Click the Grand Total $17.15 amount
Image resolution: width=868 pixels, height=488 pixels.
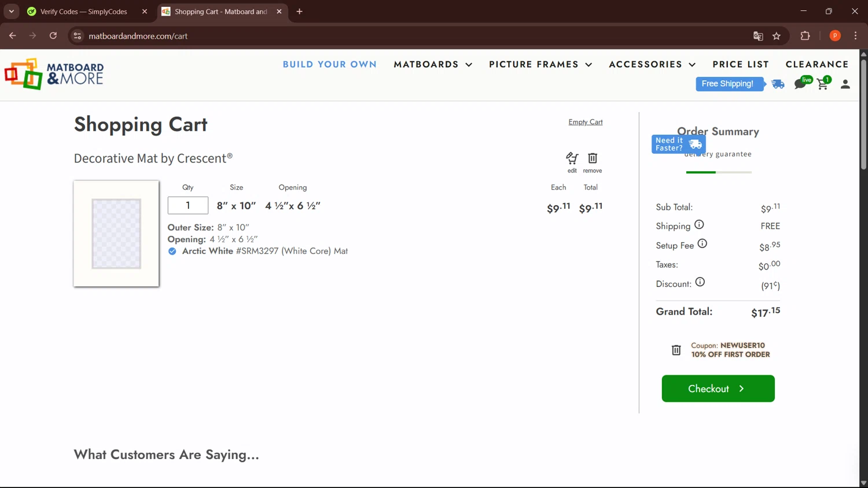766,312
